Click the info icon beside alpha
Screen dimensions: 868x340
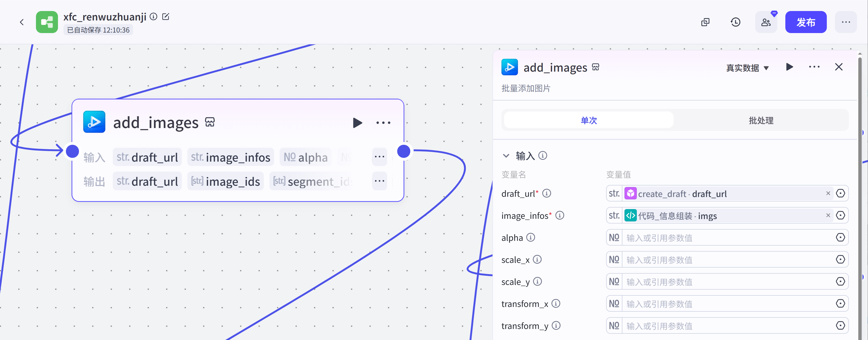pyautogui.click(x=531, y=238)
